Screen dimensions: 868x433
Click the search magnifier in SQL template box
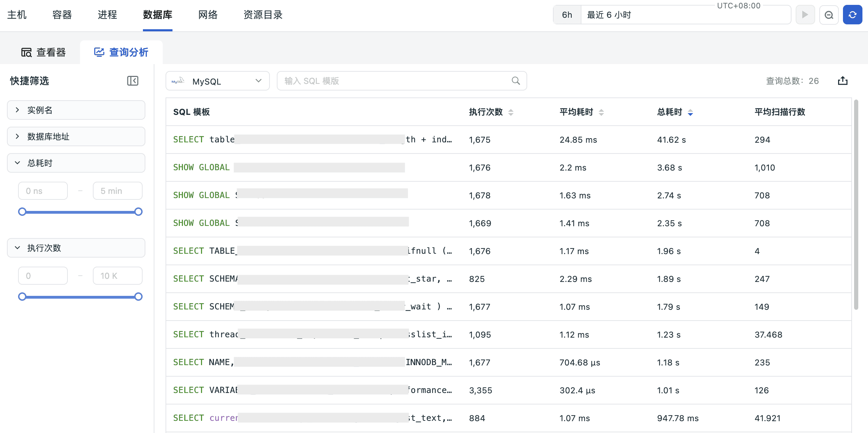coord(516,81)
